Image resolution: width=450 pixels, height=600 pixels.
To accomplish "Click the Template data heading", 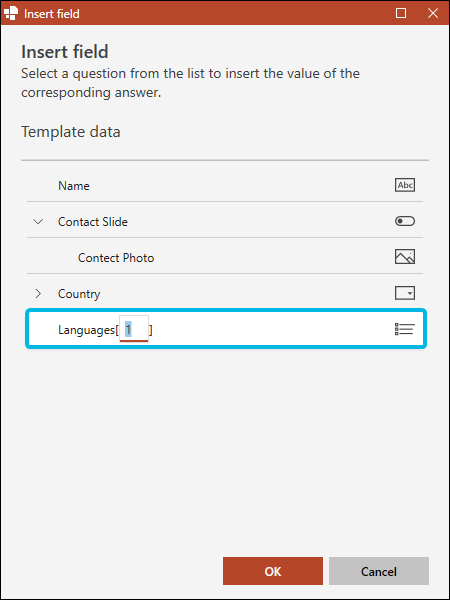I will tap(71, 132).
